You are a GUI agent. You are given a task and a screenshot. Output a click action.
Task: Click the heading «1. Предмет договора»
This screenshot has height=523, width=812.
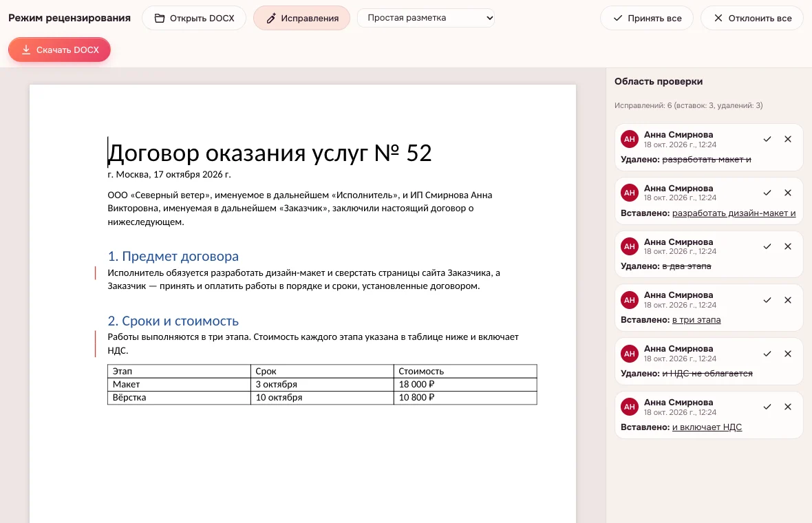(173, 256)
